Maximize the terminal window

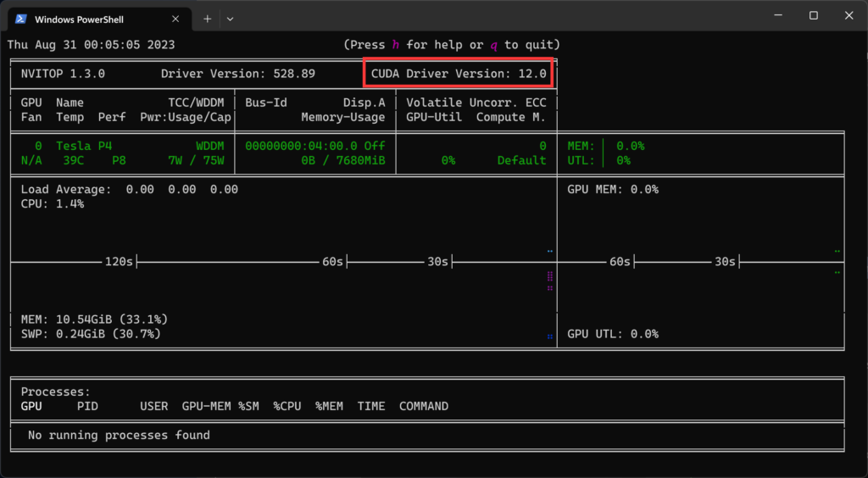[x=813, y=15]
